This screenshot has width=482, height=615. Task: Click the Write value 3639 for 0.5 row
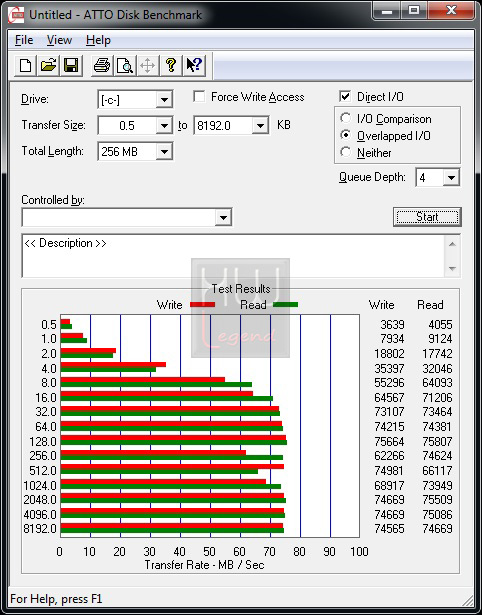pos(392,325)
